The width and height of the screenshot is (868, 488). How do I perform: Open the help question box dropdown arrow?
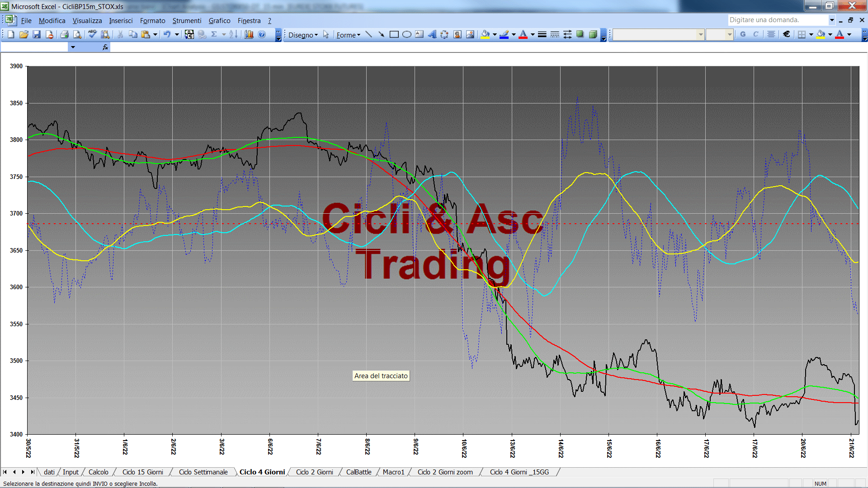pos(832,20)
